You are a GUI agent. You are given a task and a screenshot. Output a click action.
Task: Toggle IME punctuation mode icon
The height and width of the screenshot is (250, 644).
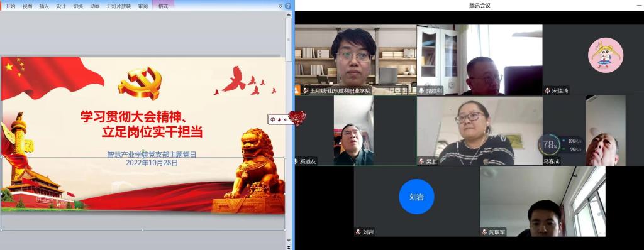tap(285, 119)
